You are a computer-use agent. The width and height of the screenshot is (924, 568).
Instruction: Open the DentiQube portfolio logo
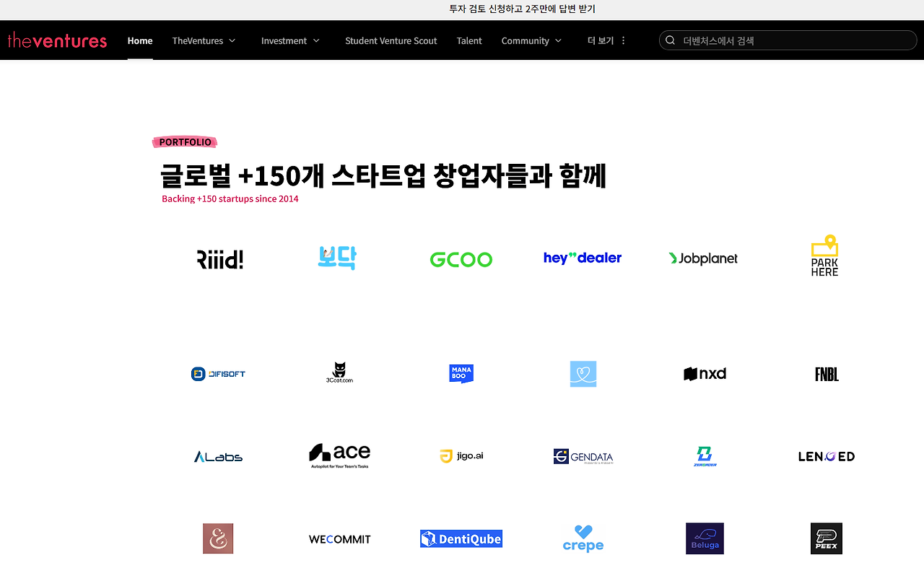461,538
